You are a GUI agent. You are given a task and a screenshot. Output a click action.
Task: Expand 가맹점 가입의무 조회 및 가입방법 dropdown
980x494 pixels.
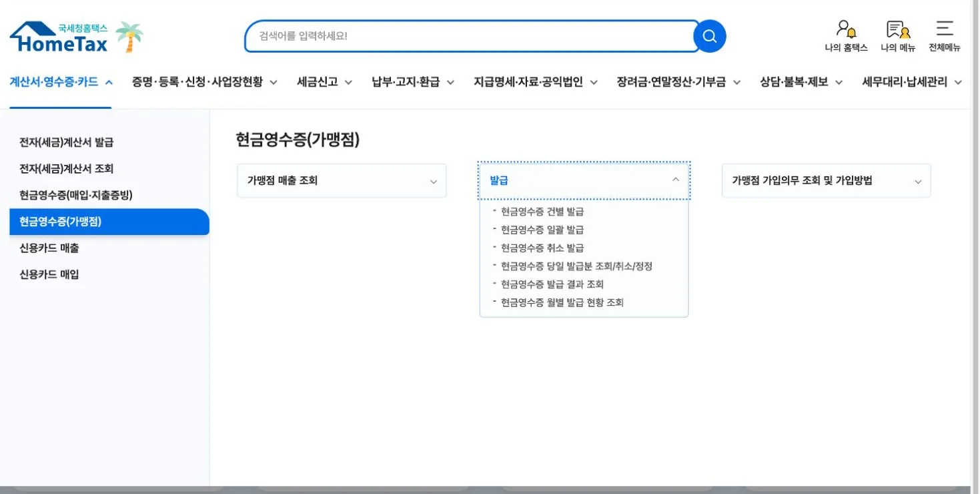[826, 181]
